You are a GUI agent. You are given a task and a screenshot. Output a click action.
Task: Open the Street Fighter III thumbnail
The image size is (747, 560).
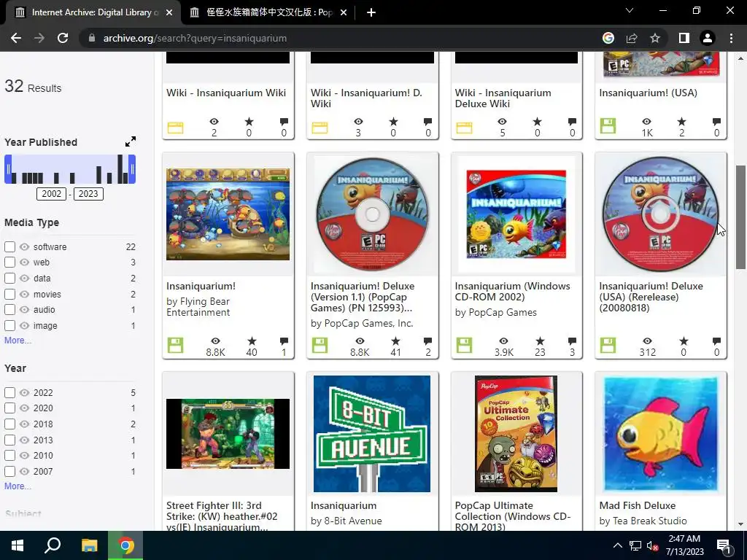coord(228,434)
